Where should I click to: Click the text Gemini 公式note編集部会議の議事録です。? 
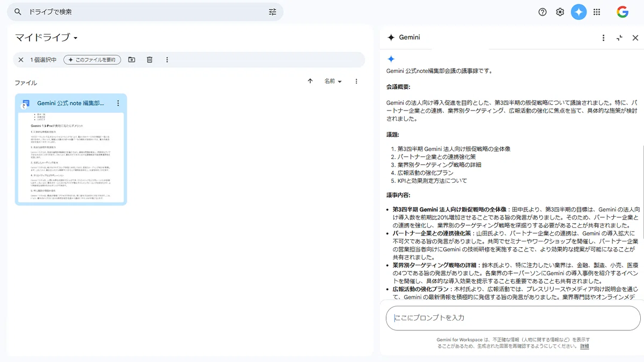coord(440,71)
